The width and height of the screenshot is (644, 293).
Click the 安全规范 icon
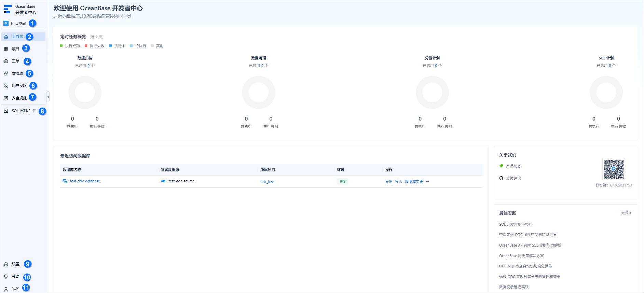6,98
